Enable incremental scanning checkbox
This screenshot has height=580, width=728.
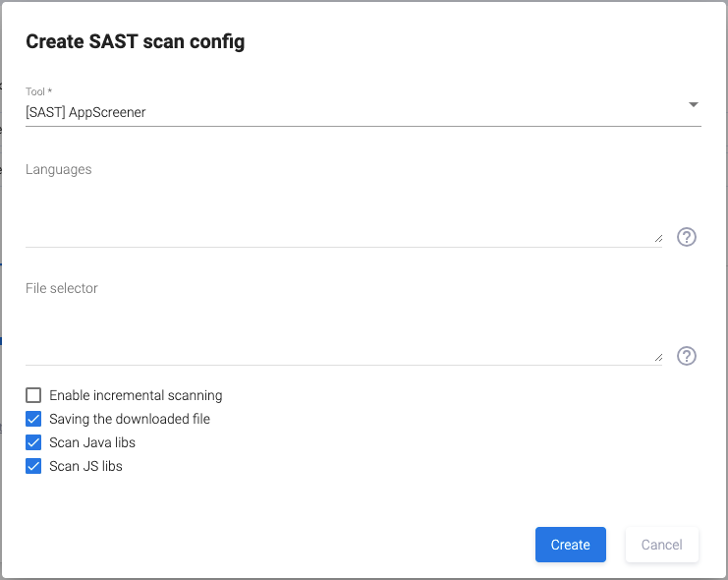(x=33, y=395)
